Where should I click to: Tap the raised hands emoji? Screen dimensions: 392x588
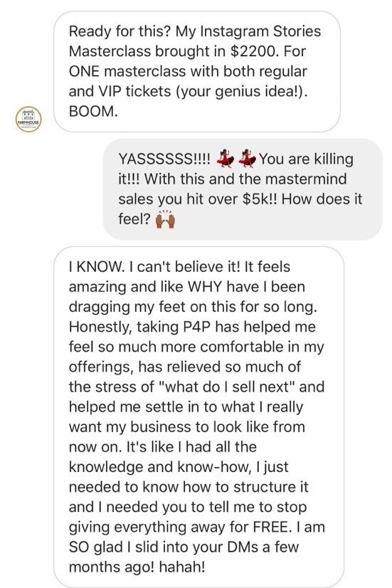tap(165, 219)
